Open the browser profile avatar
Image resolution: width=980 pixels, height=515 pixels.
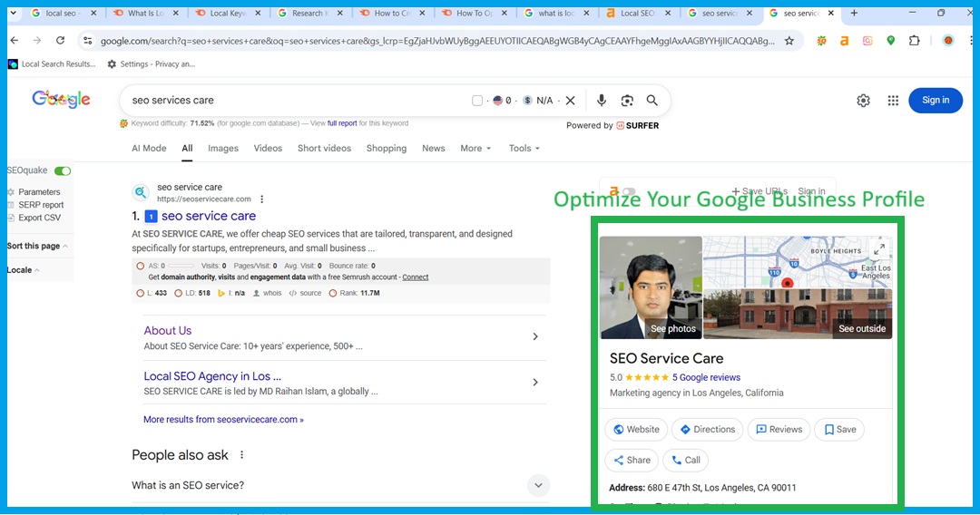[x=948, y=41]
